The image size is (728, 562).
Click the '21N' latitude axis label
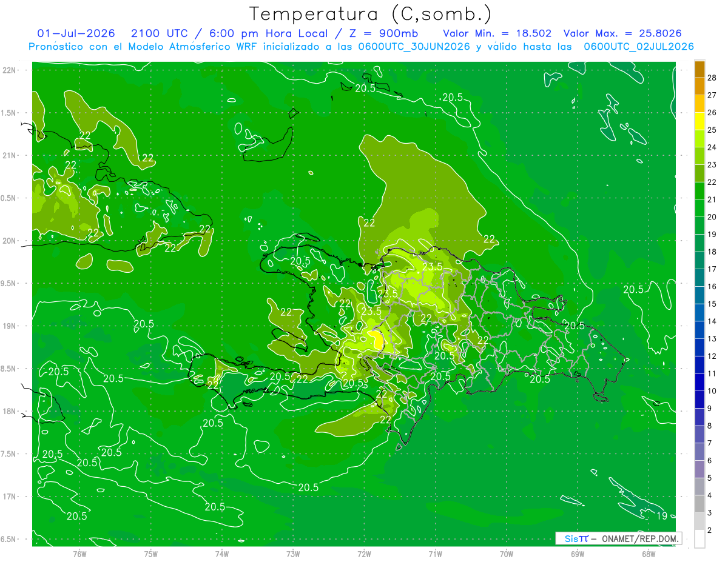point(9,156)
